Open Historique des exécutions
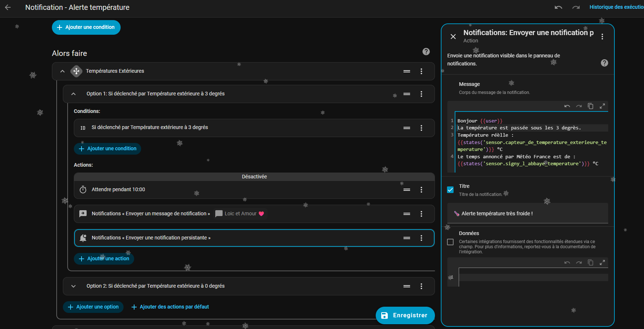 (x=616, y=7)
